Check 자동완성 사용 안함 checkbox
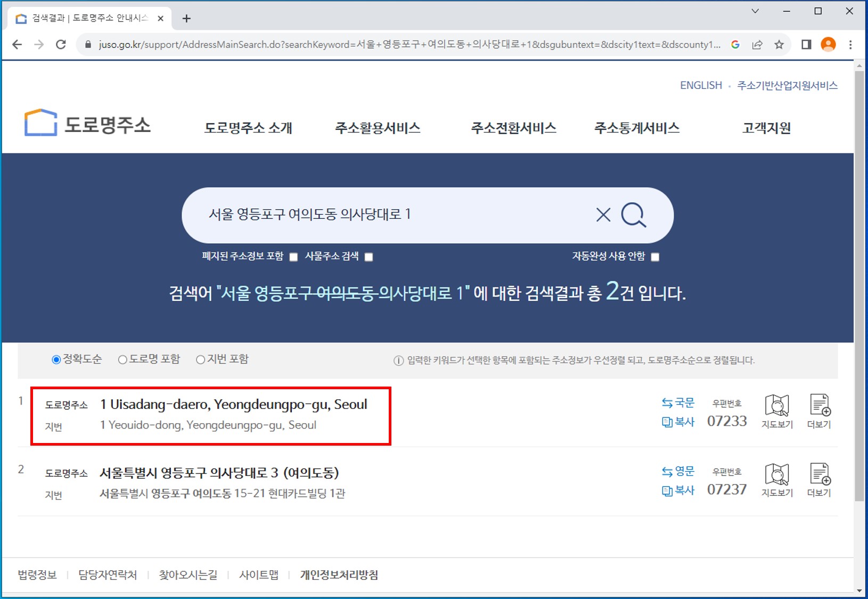This screenshot has height=599, width=868. pos(655,257)
